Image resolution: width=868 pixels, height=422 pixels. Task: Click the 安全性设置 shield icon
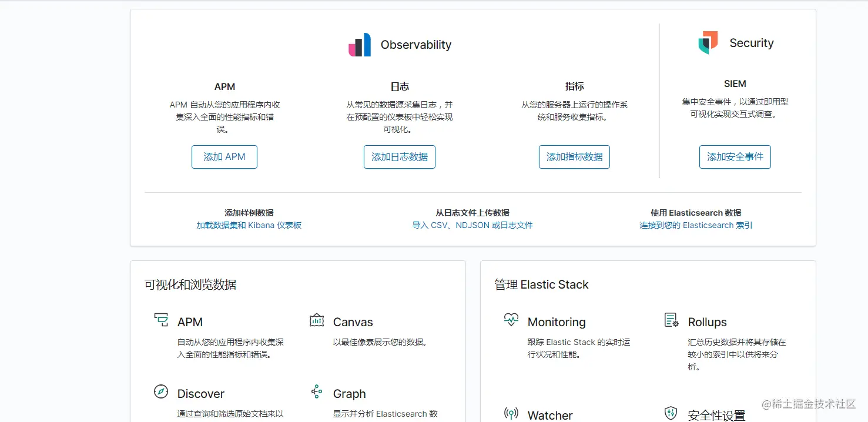[671, 413]
